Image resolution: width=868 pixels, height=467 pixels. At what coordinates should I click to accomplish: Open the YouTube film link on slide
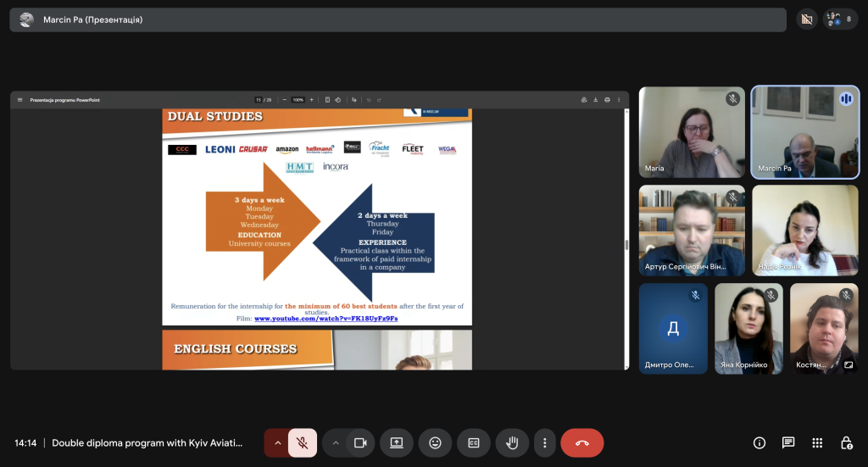tap(325, 318)
